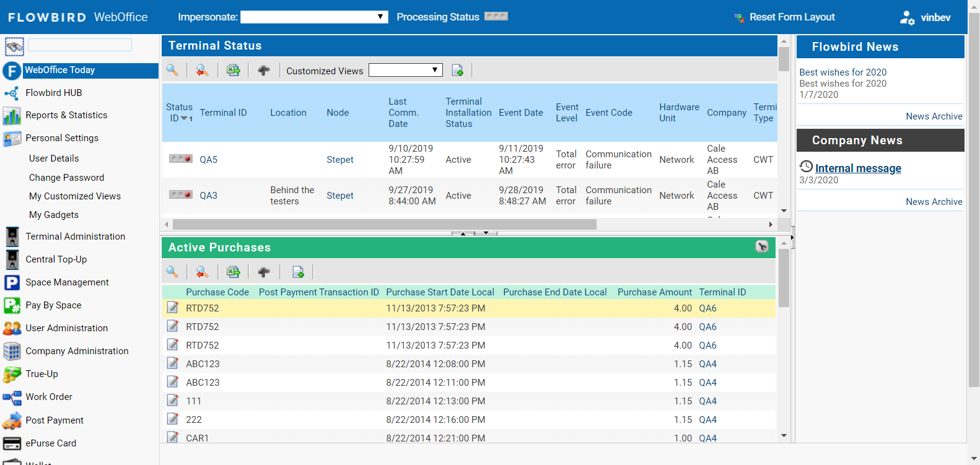Open Reports & Statistics menu
Image resolution: width=980 pixels, height=465 pixels.
coord(66,115)
